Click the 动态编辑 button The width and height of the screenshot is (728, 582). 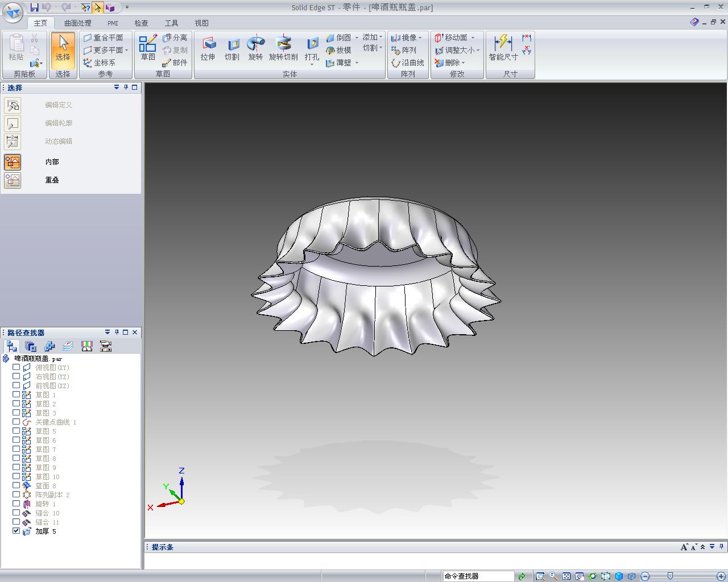click(13, 142)
